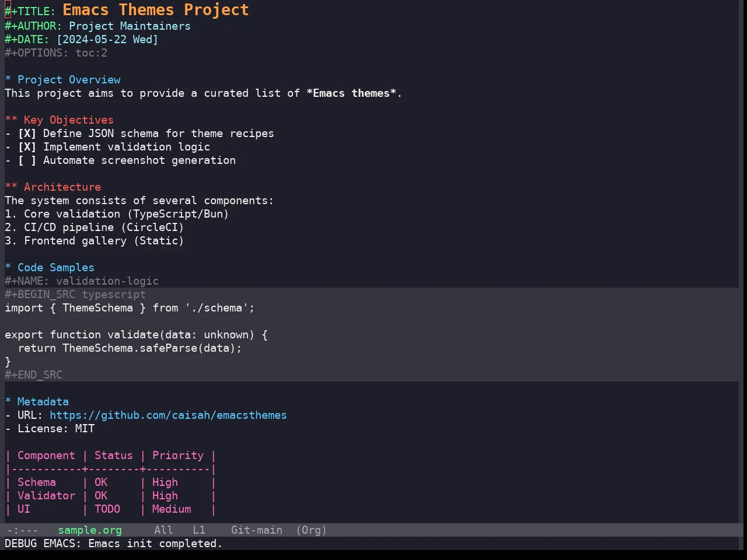This screenshot has height=560, width=747.
Task: Click the 'TODO' status cell
Action: 107,509
